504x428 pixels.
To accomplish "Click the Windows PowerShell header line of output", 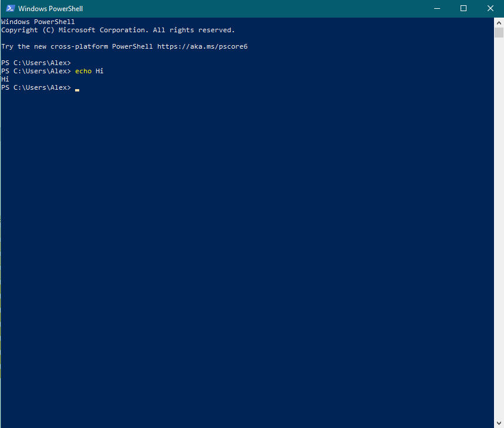I will (x=37, y=21).
